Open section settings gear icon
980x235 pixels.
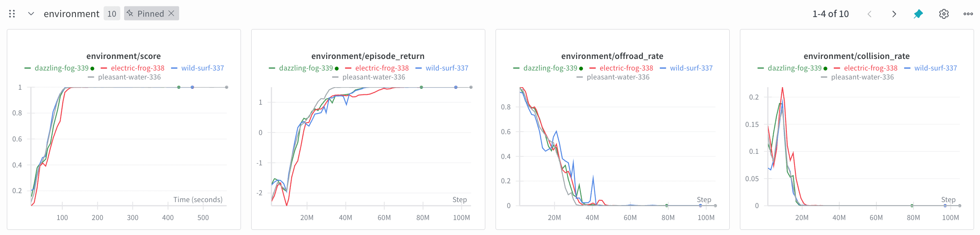coord(944,14)
